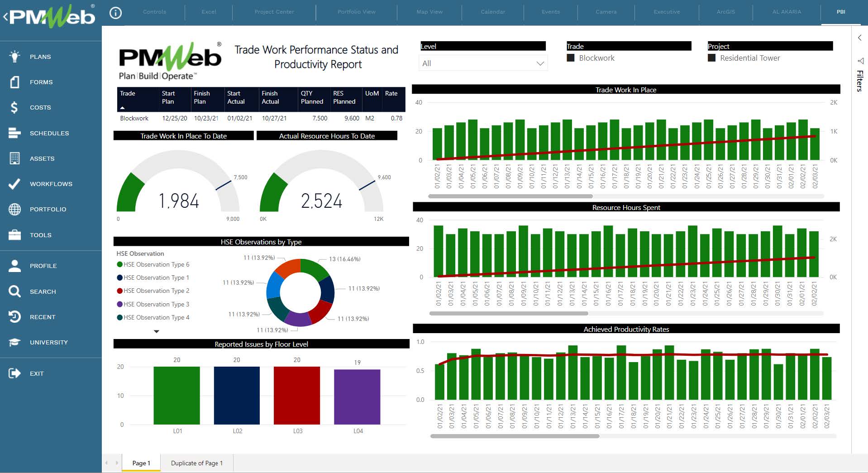Screen dimensions: 868x473
Task: Open the Project Center tab
Action: tap(274, 12)
